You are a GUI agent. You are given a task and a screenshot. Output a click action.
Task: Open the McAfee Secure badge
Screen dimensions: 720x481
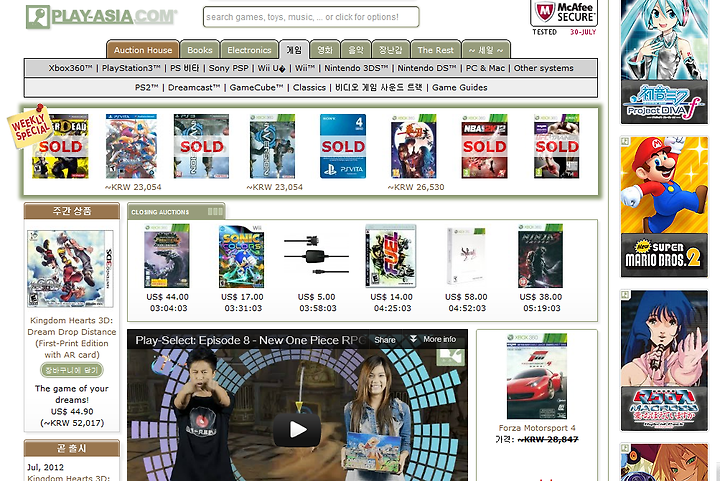(x=564, y=18)
